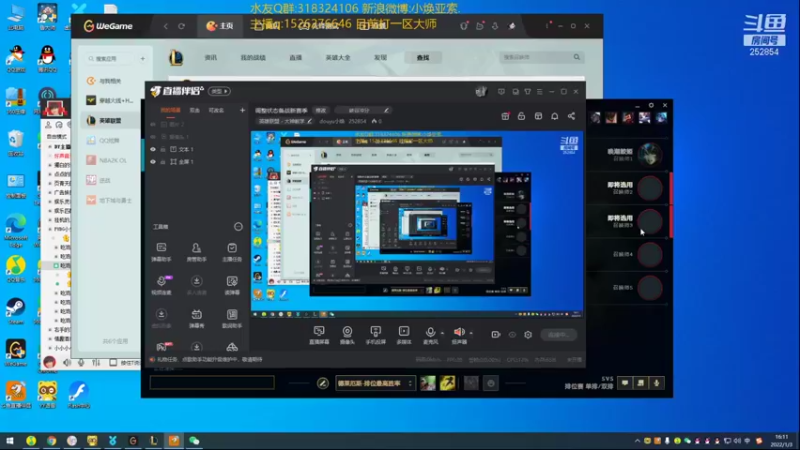Open the WeGame 主页 home tab
800x450 pixels.
pos(220,26)
